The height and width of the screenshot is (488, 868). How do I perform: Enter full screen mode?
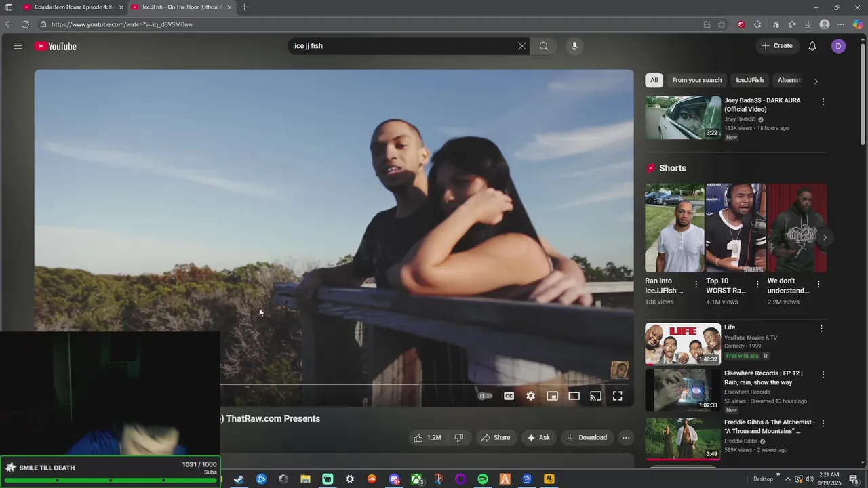617,396
